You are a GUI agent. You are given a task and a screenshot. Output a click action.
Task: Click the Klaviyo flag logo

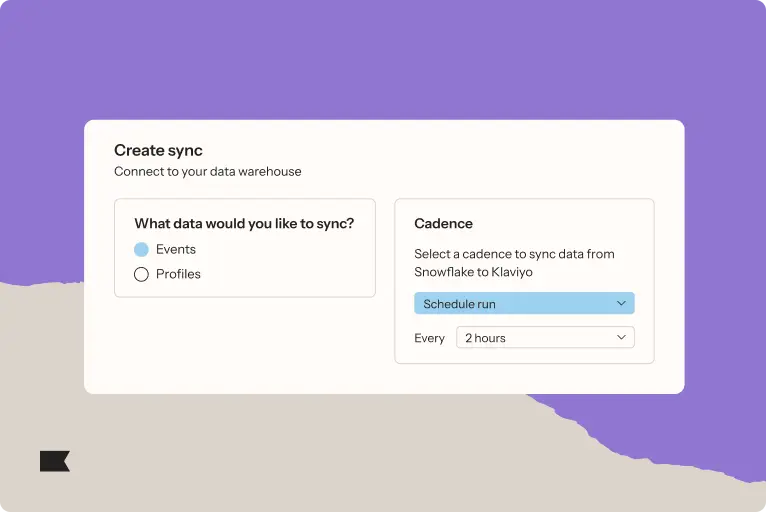[54, 461]
